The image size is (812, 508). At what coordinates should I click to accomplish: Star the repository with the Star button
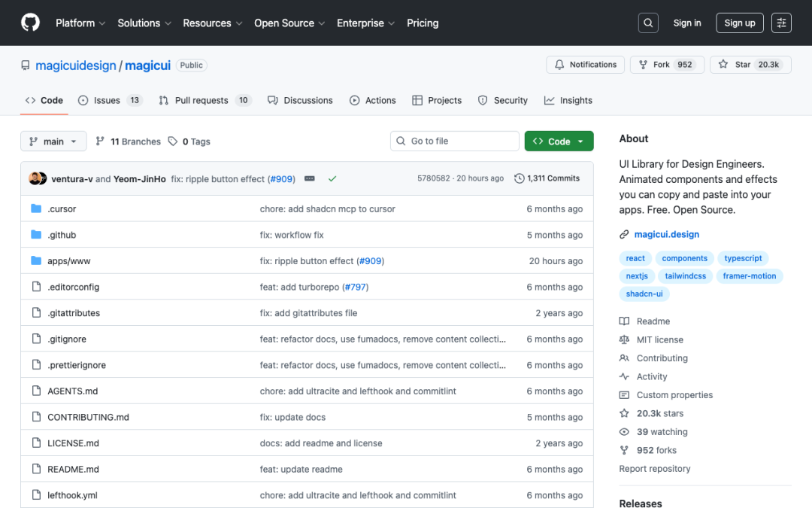pos(750,64)
